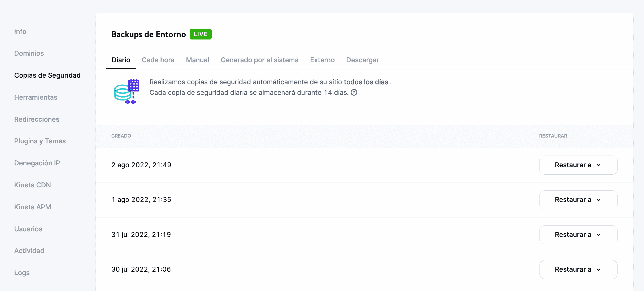
Task: Click the CREADO column header
Action: pos(121,136)
